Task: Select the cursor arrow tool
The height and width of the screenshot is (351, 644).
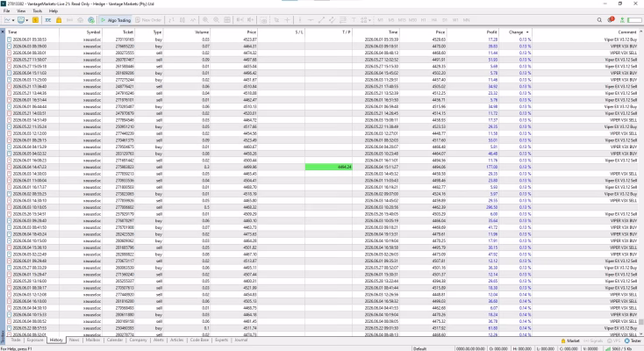Action: point(276,19)
